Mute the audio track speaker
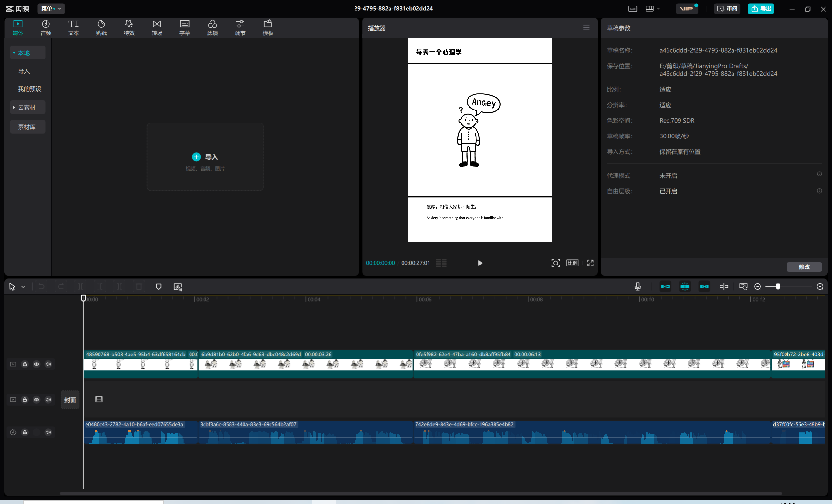This screenshot has height=504, width=832. pos(48,432)
